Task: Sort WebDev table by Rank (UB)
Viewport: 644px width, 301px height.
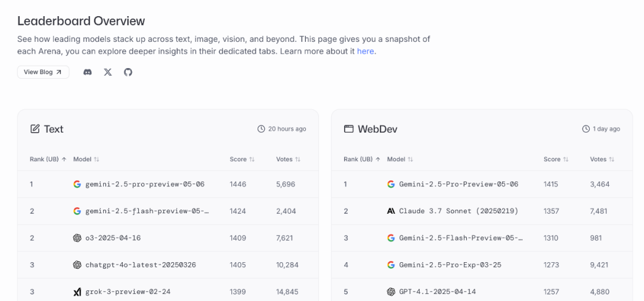Action: 362,159
